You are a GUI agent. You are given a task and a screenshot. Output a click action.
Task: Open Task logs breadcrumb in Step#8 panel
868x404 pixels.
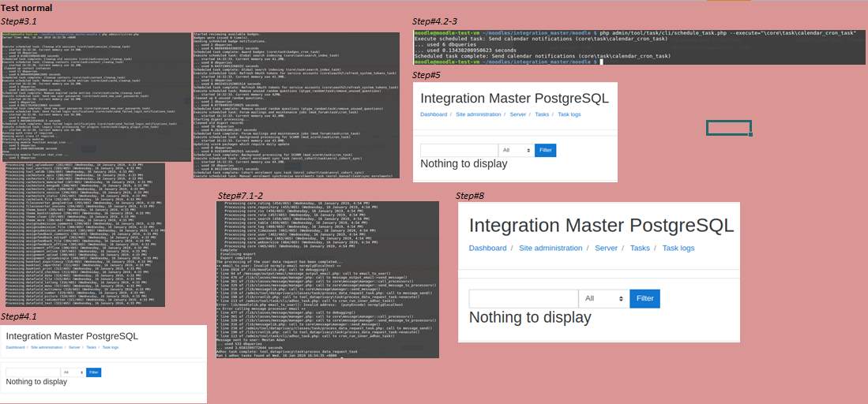(678, 248)
